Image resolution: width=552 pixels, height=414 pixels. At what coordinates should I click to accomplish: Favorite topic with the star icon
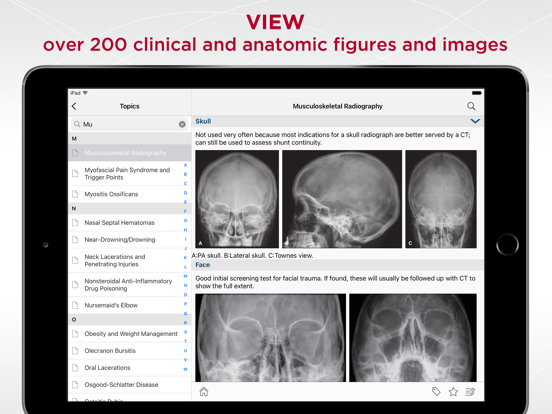coord(453,391)
